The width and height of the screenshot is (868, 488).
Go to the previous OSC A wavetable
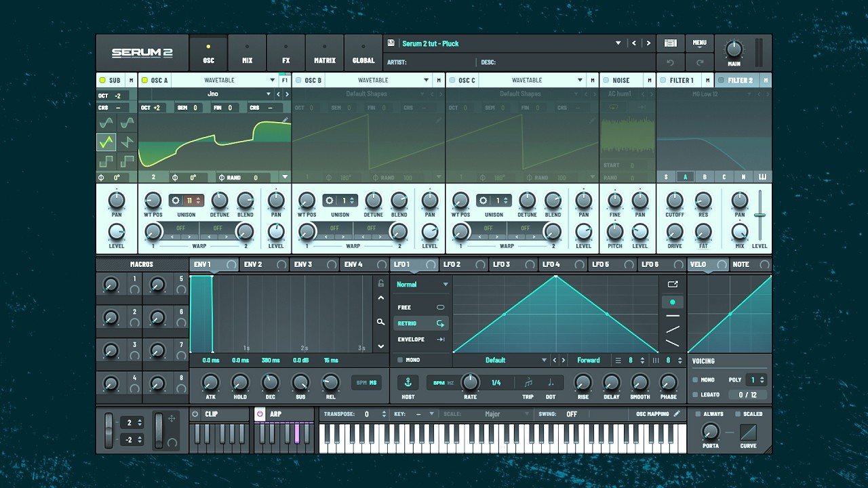[278, 94]
